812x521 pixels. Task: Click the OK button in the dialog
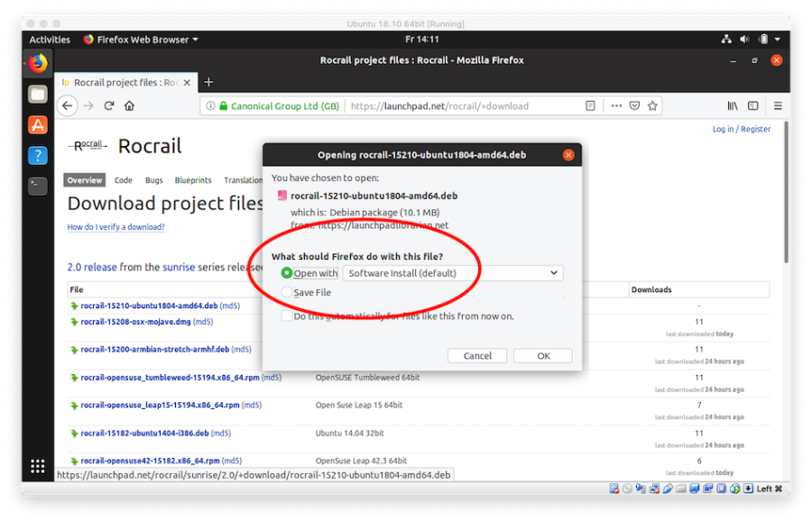[542, 355]
